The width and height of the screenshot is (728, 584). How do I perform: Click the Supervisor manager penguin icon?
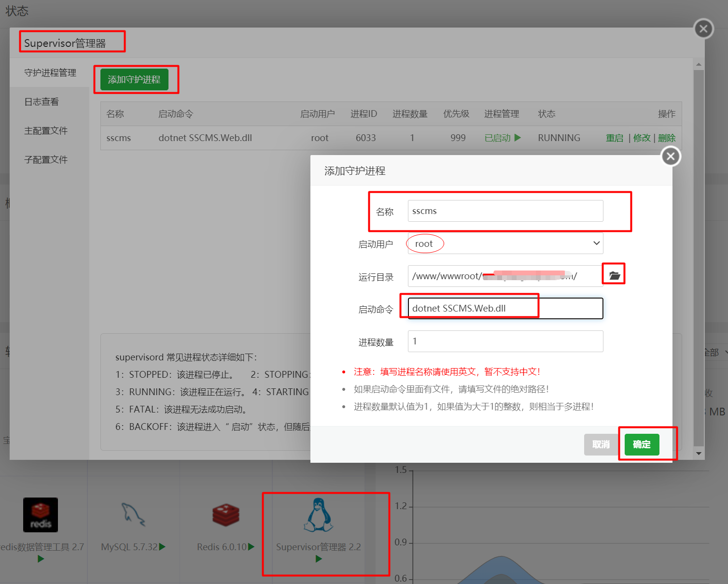click(319, 515)
